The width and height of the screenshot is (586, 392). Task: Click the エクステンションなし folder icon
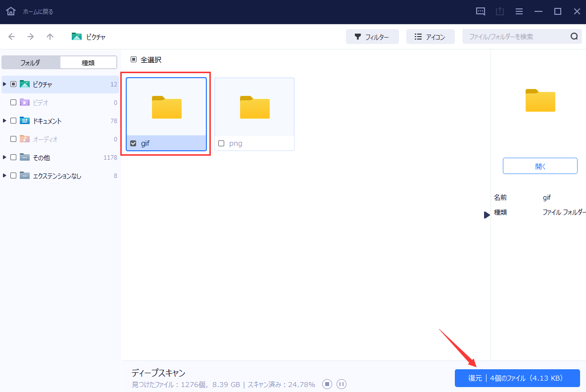(x=25, y=175)
